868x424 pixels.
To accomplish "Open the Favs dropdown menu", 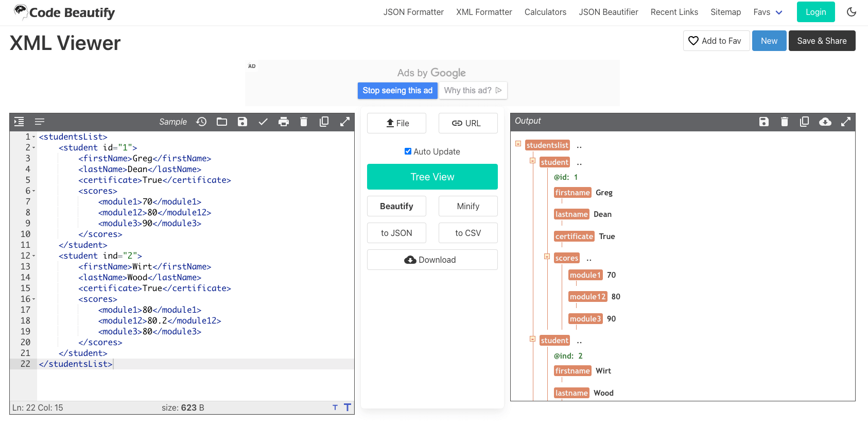I will tap(768, 12).
